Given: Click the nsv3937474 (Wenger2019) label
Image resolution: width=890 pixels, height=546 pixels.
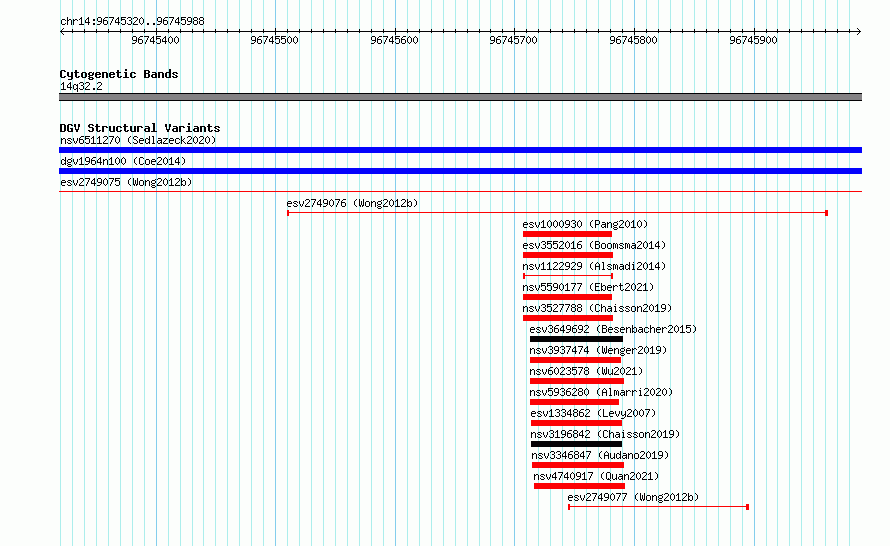Looking at the screenshot, I should point(598,350).
